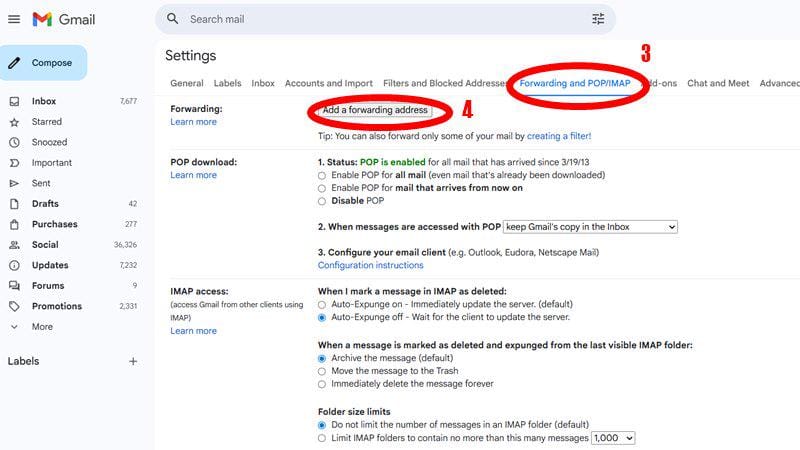
Task: Click Add a forwarding address button
Action: coord(375,110)
